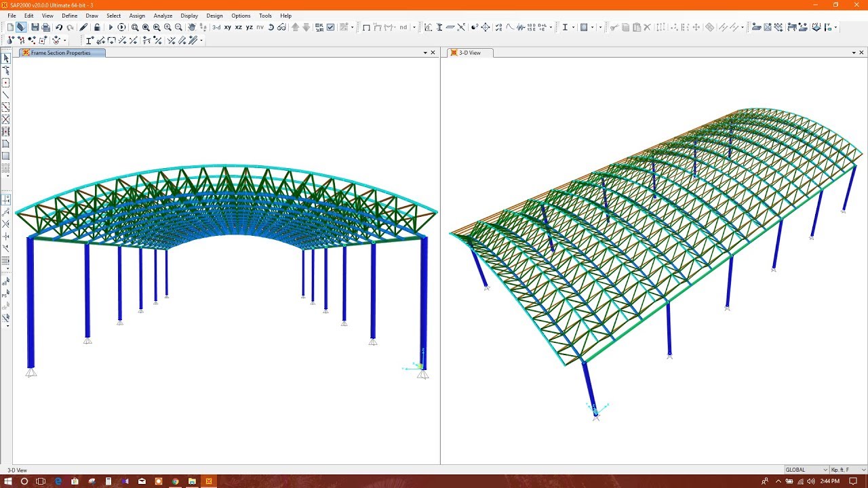Open the Help menu
This screenshot has height=488, width=868.
coord(286,16)
